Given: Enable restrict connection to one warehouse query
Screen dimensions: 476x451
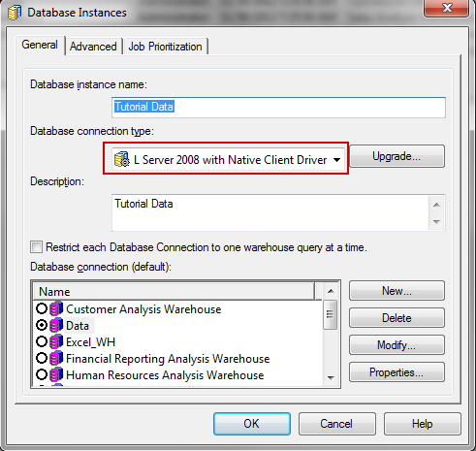Looking at the screenshot, I should (x=36, y=247).
